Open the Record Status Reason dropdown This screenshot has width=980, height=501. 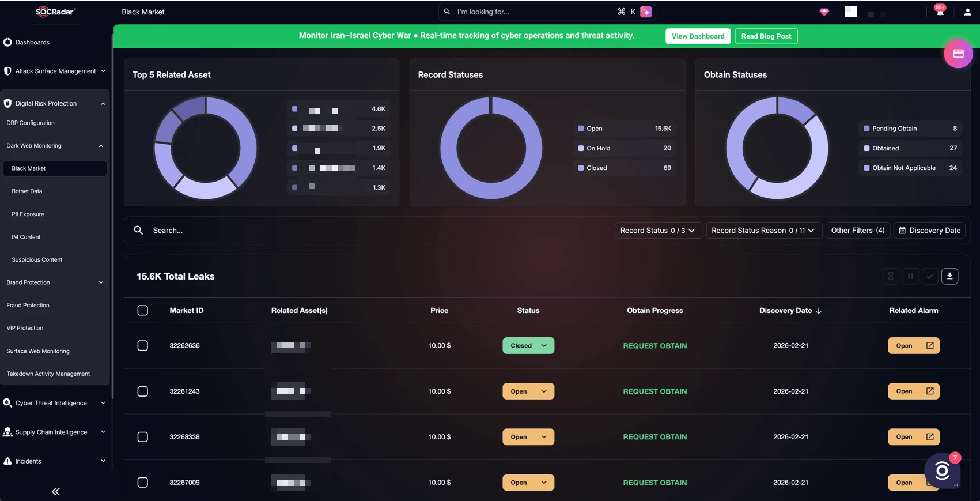763,231
